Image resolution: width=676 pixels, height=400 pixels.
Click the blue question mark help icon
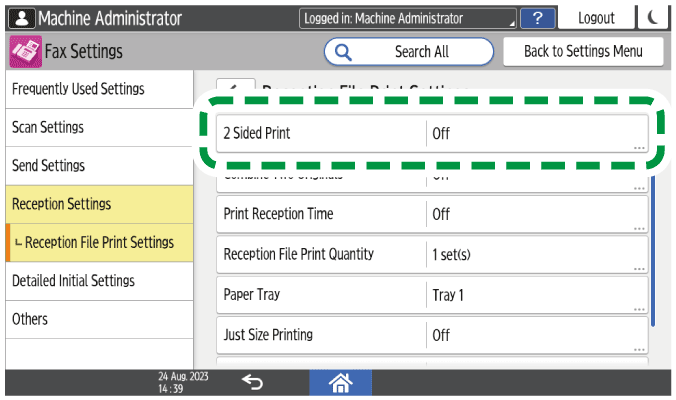(x=538, y=18)
